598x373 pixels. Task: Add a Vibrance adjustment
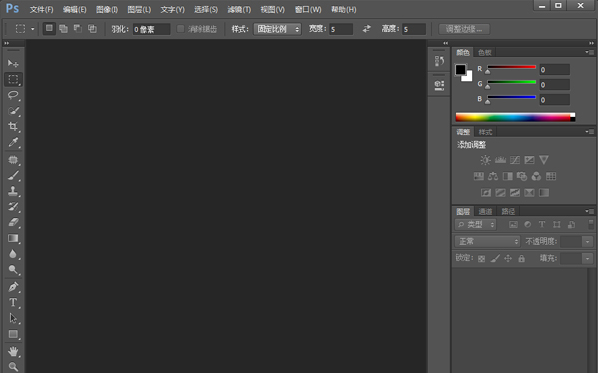(544, 160)
